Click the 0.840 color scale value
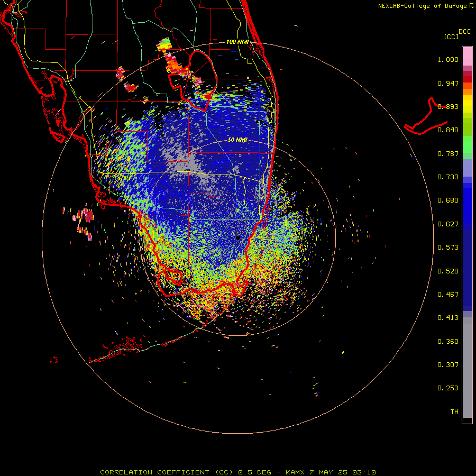 [x=448, y=130]
